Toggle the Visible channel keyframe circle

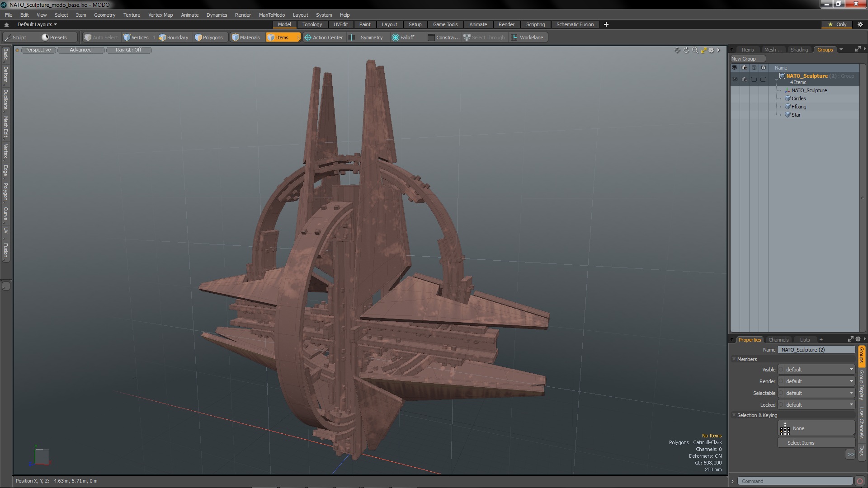coord(781,370)
